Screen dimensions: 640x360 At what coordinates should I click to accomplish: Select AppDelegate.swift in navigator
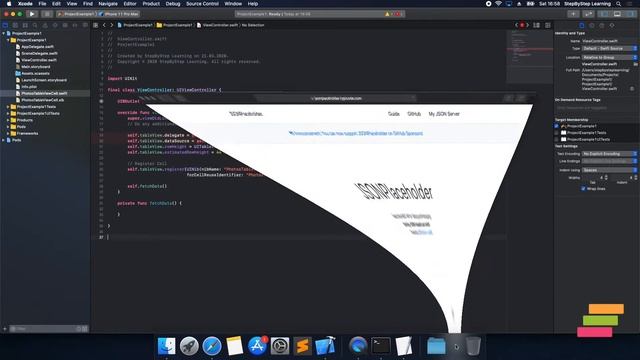[x=38, y=47]
